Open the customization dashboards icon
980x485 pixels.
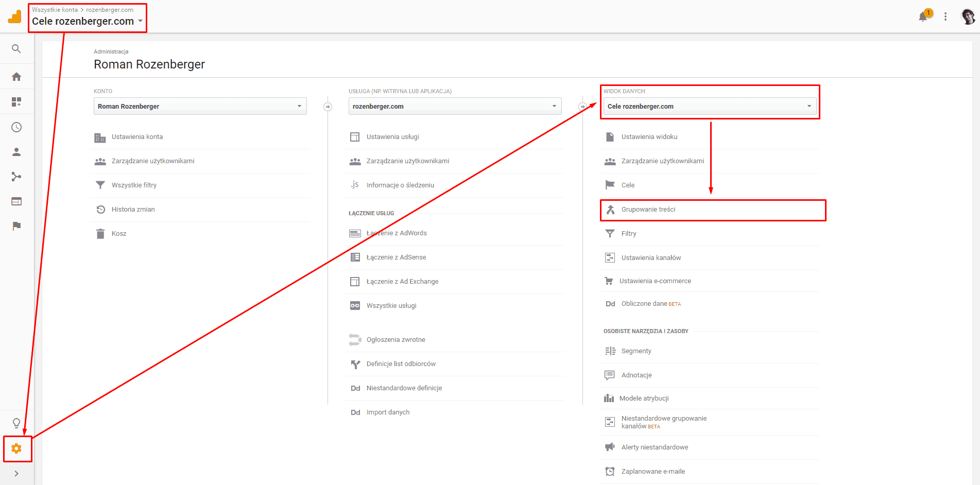pyautogui.click(x=16, y=102)
